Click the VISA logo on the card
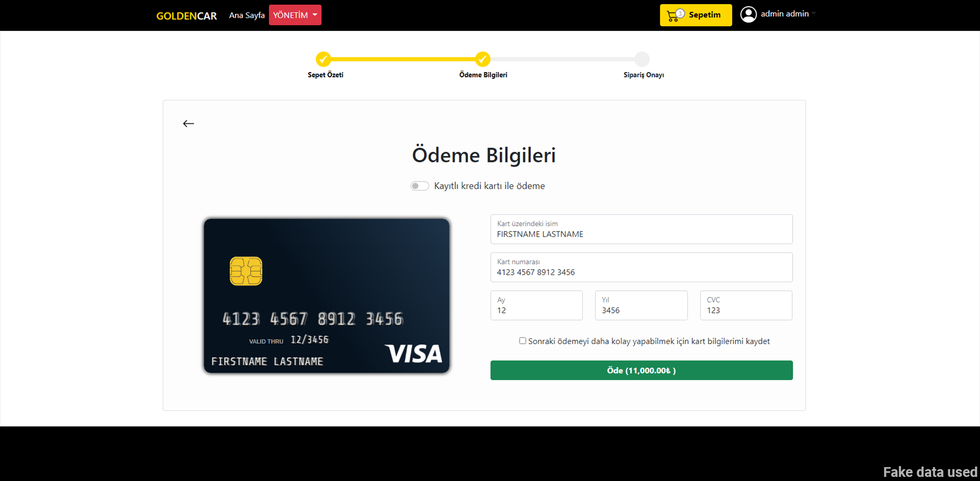Screen dimensions: 980x481 point(414,353)
